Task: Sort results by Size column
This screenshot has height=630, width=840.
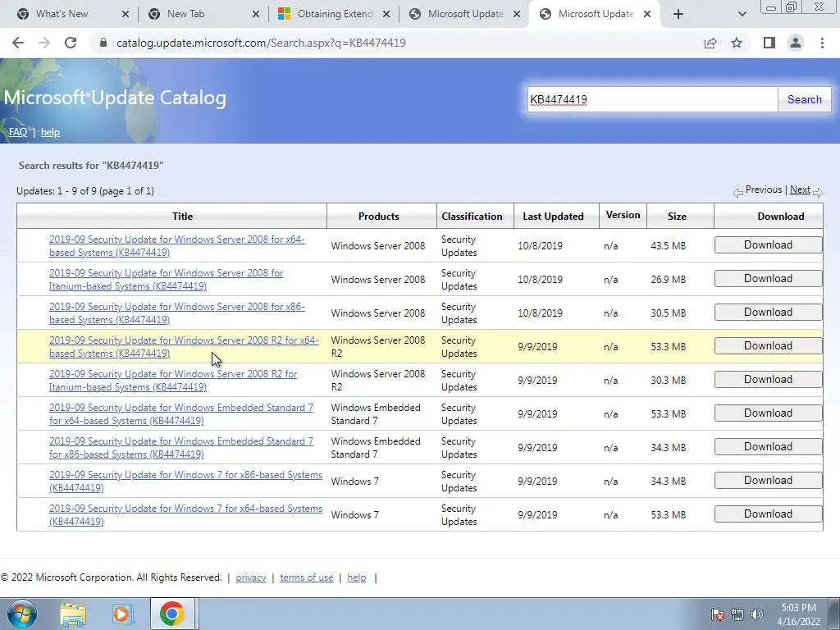Action: pyautogui.click(x=677, y=217)
